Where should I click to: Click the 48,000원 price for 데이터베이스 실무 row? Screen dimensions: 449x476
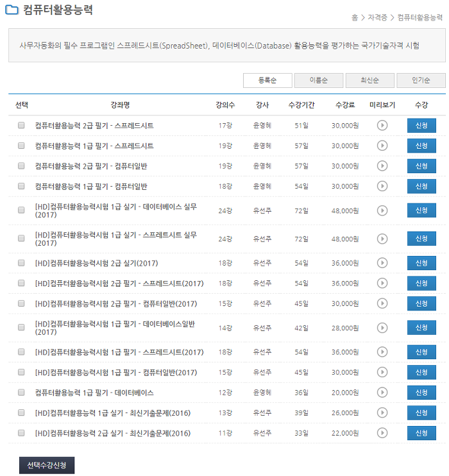pos(345,210)
